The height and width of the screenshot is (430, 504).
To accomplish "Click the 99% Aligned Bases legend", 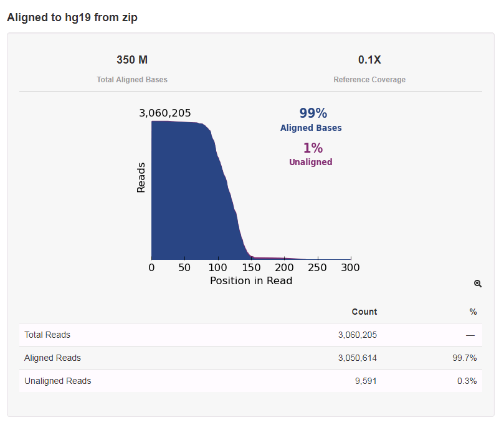I will point(311,119).
